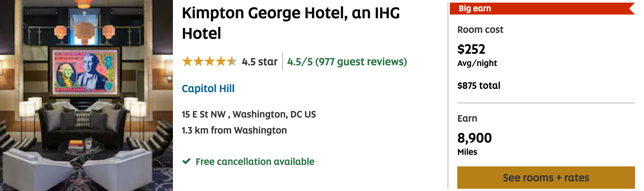This screenshot has height=191, width=644.
Task: Click the gold star rating icons
Action: 209,61
